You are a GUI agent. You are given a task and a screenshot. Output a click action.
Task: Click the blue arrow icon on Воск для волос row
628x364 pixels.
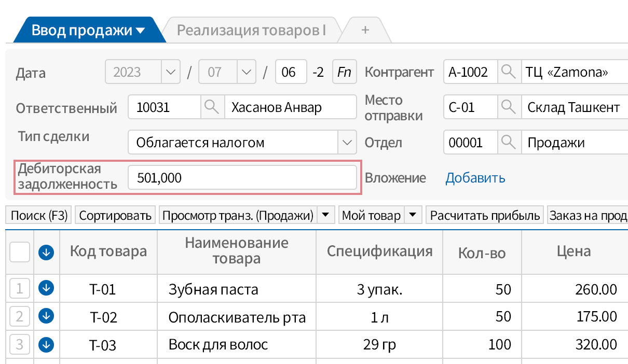coord(46,344)
